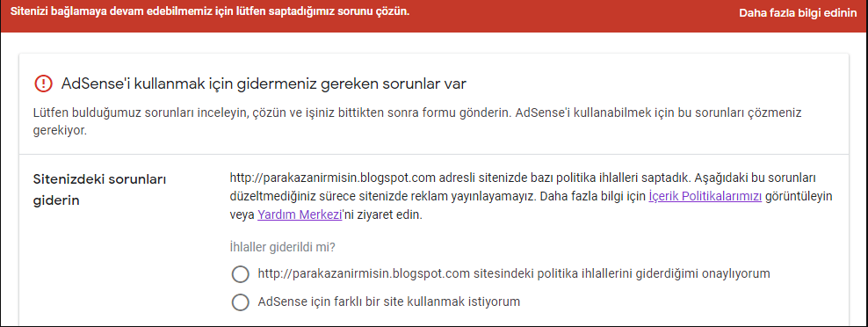
Task: Select the radio confirming policy violations were fixed
Action: point(240,273)
